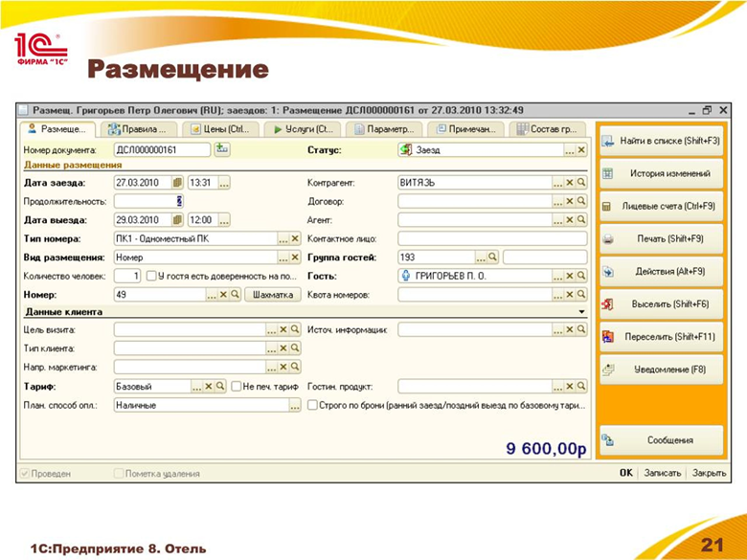Click the icon beside the Номер документа field

[222, 149]
